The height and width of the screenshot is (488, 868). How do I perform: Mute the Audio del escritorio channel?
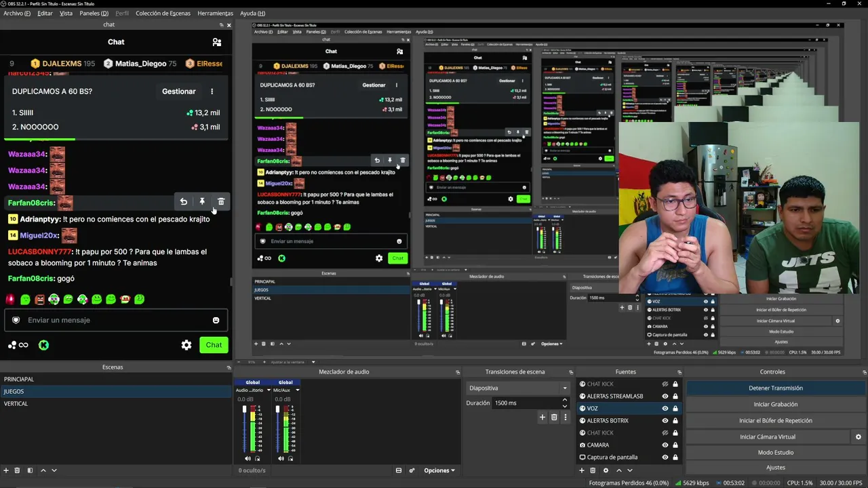(x=248, y=458)
